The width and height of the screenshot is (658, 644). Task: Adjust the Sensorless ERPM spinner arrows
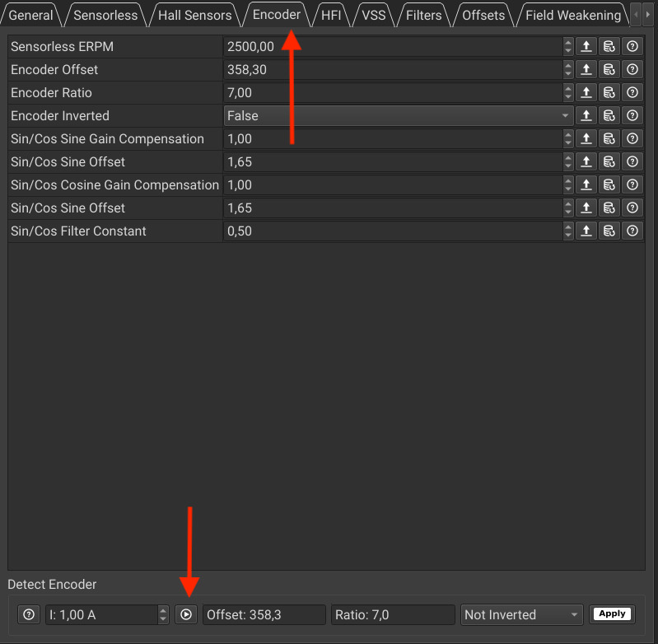point(567,47)
